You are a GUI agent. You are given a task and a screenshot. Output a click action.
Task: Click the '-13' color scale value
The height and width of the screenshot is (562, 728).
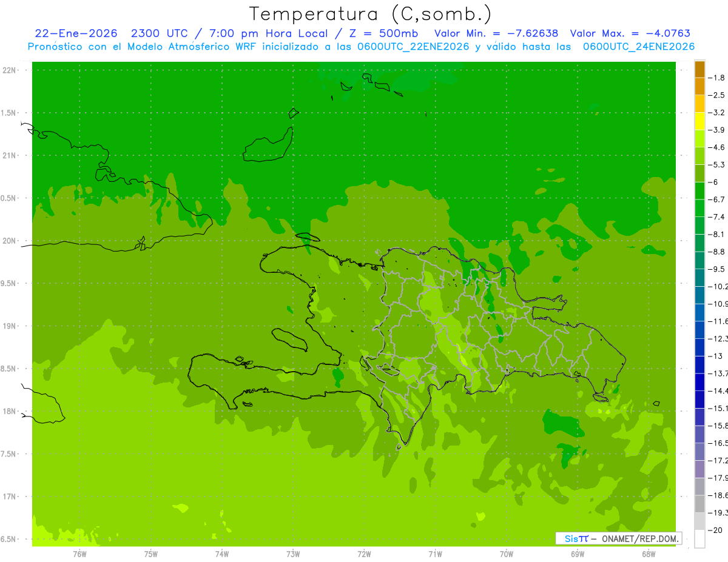pyautogui.click(x=715, y=356)
